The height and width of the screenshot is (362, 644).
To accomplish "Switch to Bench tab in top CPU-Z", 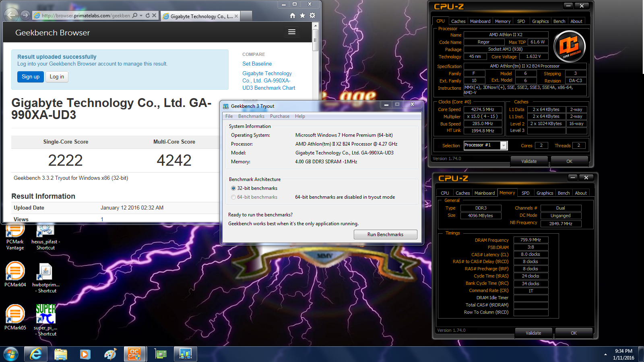I will (x=559, y=21).
